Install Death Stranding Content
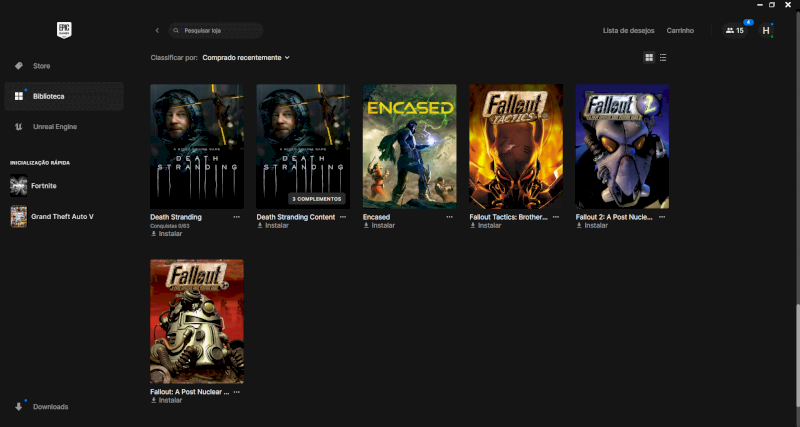This screenshot has width=800, height=427. point(272,225)
